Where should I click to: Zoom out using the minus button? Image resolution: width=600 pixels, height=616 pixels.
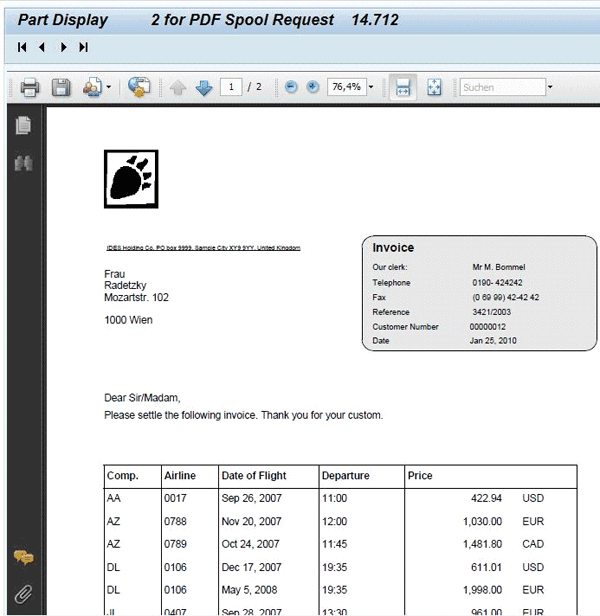click(x=291, y=88)
